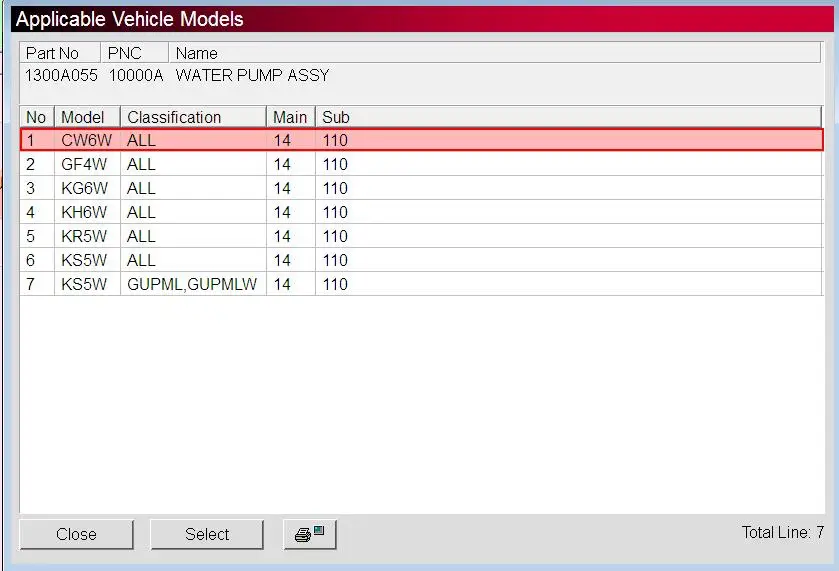The image size is (839, 571).
Task: Click Main value 14 in KG6W row
Action: [282, 188]
